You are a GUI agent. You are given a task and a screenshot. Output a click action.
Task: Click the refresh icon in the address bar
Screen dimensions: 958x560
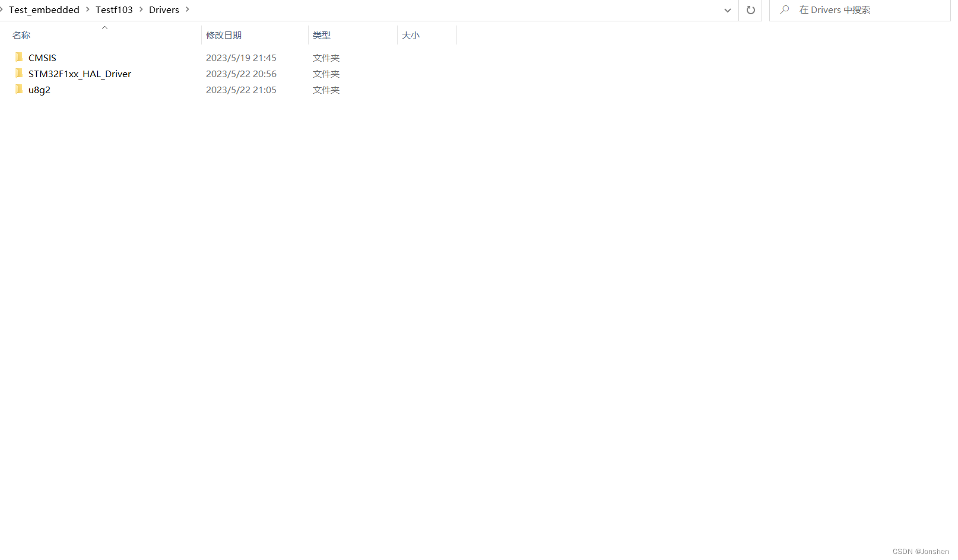750,10
